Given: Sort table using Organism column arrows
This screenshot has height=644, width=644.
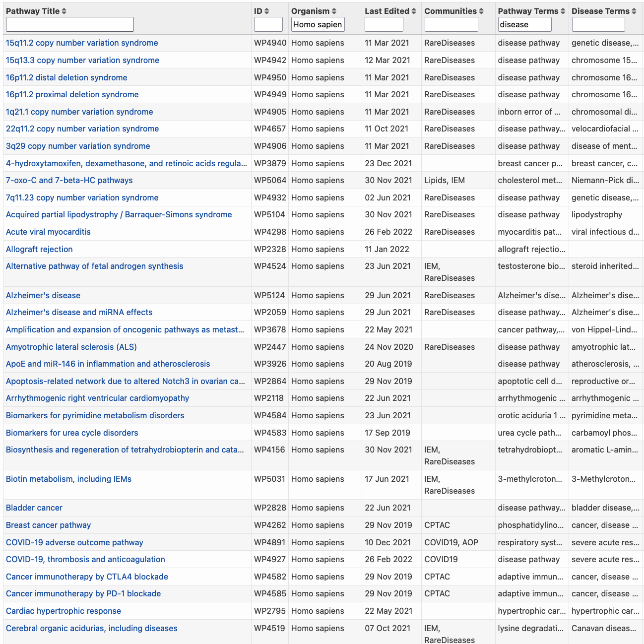Looking at the screenshot, I should click(334, 11).
